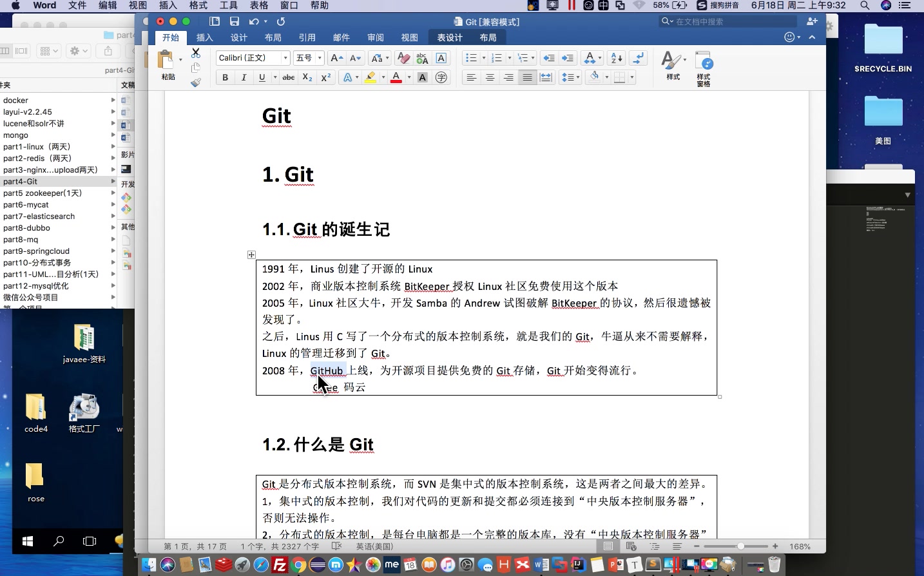Viewport: 924px width, 576px height.
Task: Align paragraph text right
Action: (x=508, y=77)
